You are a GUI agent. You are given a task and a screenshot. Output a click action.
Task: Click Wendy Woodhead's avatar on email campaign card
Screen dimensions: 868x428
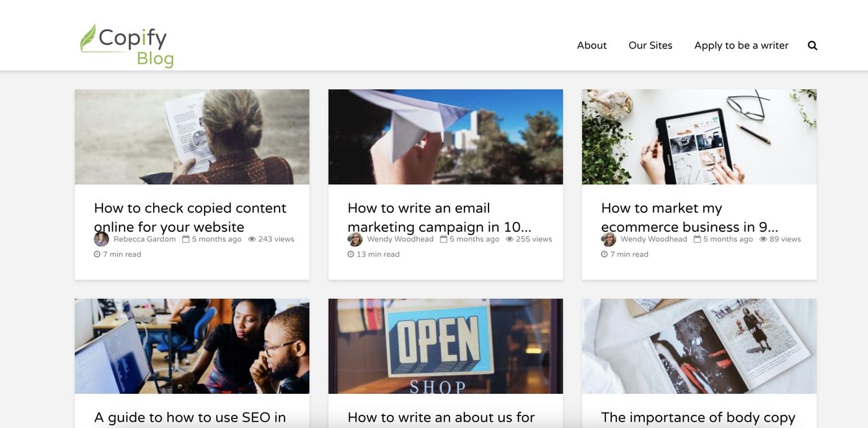(x=355, y=239)
